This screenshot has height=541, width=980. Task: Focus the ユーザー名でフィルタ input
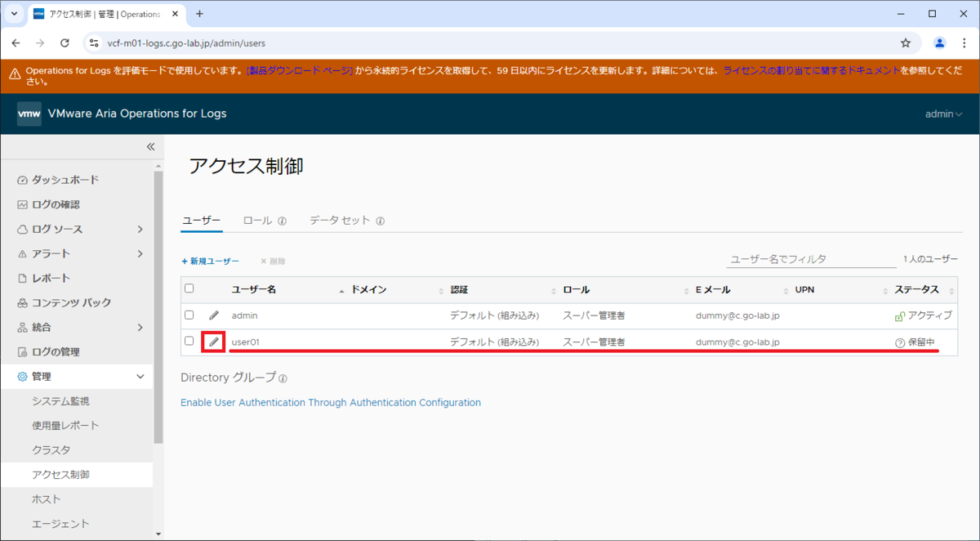811,258
